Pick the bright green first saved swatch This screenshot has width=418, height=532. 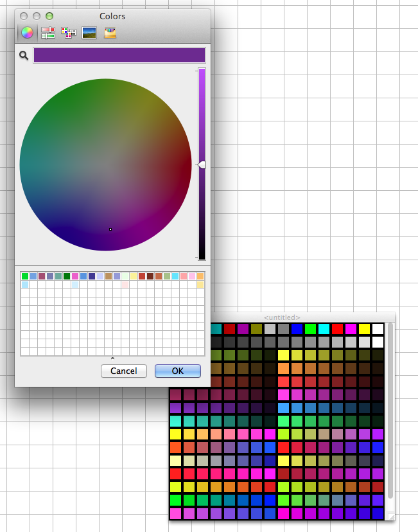pos(25,276)
